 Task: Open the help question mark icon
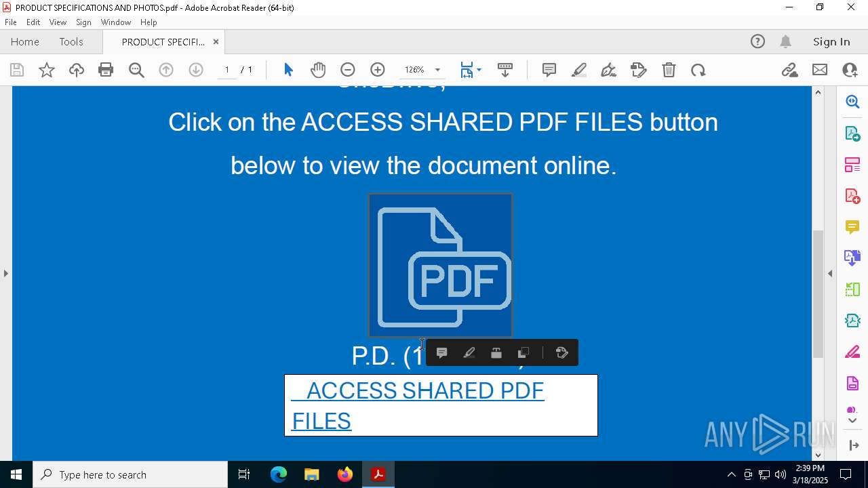click(757, 41)
